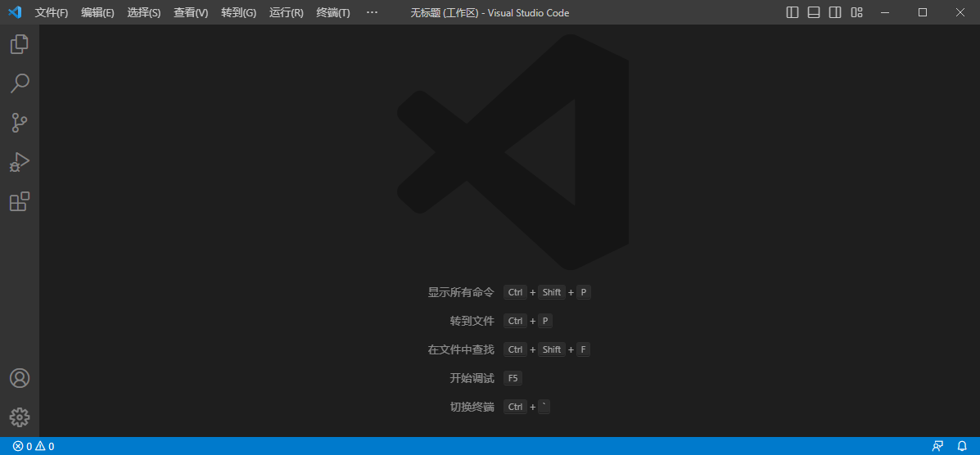Open the Manage gear settings icon
Screen dimensions: 980x455
click(20, 417)
